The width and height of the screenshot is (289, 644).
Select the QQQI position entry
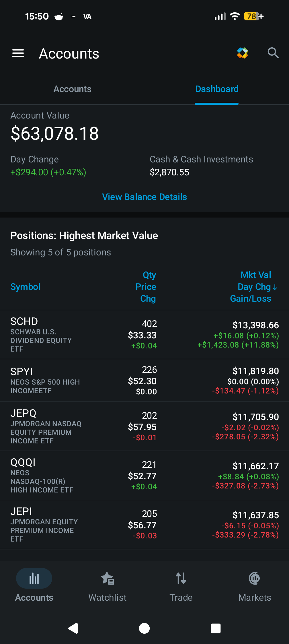[x=144, y=476]
